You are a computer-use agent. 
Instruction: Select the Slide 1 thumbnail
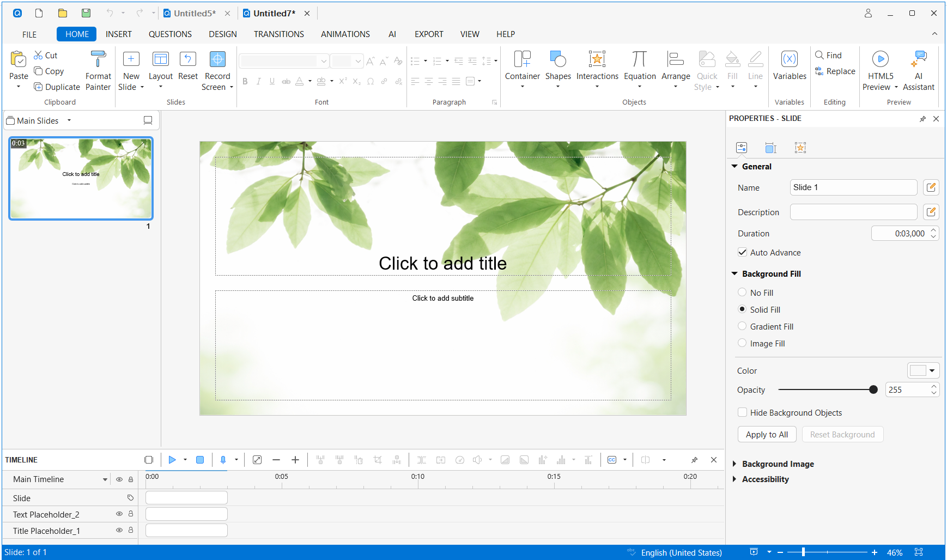pos(81,178)
